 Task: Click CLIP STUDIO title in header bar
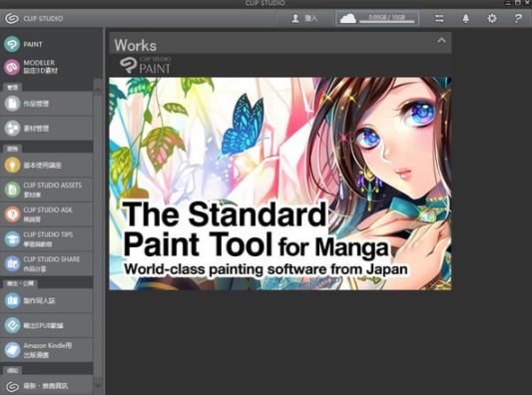(x=43, y=18)
